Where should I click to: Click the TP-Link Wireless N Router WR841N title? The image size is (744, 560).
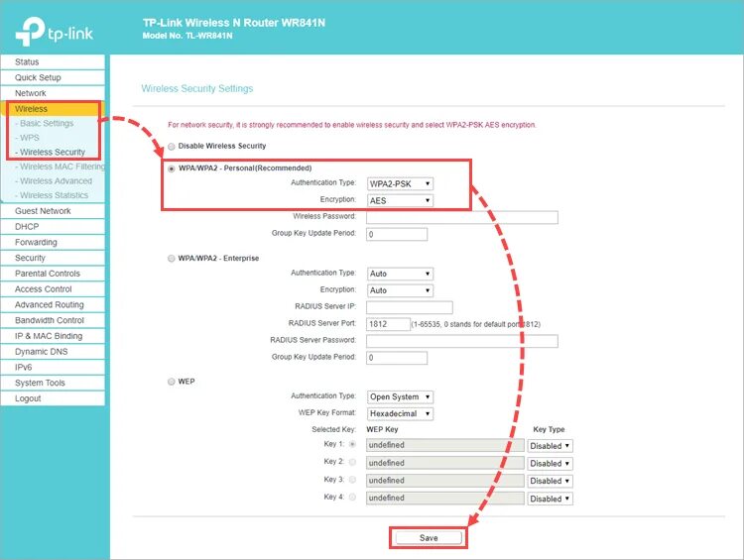pyautogui.click(x=234, y=23)
